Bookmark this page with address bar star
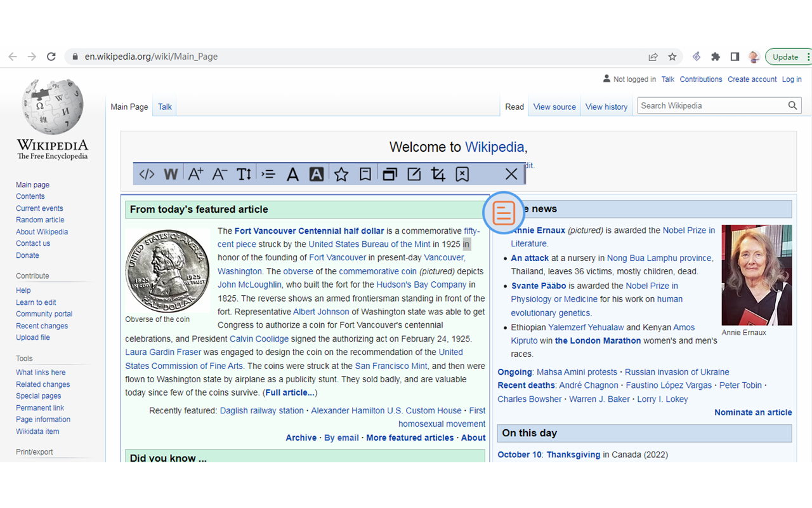The image size is (812, 508). click(x=672, y=57)
